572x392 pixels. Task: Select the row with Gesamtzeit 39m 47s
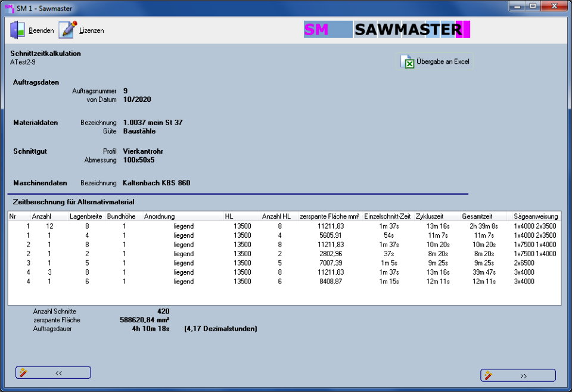284,272
